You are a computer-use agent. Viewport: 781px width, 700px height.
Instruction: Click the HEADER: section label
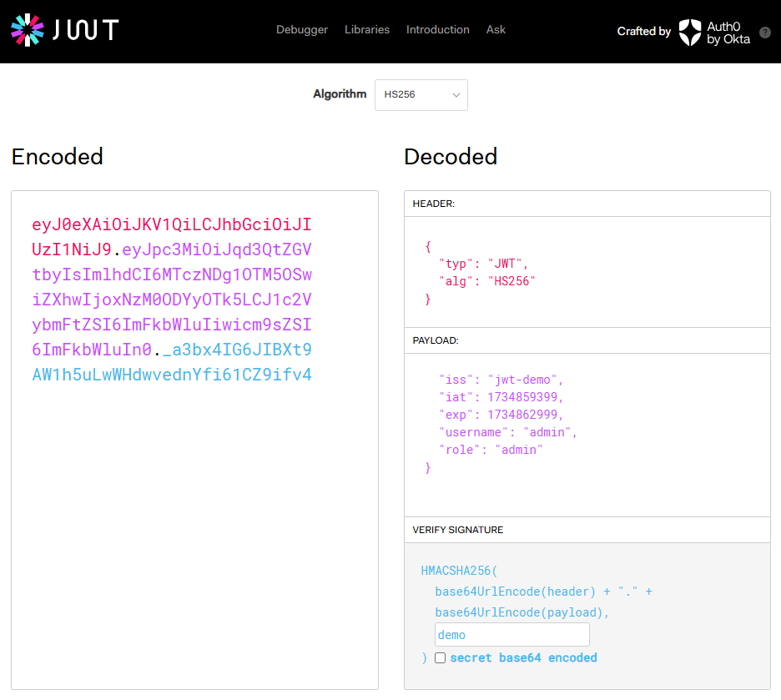[433, 204]
